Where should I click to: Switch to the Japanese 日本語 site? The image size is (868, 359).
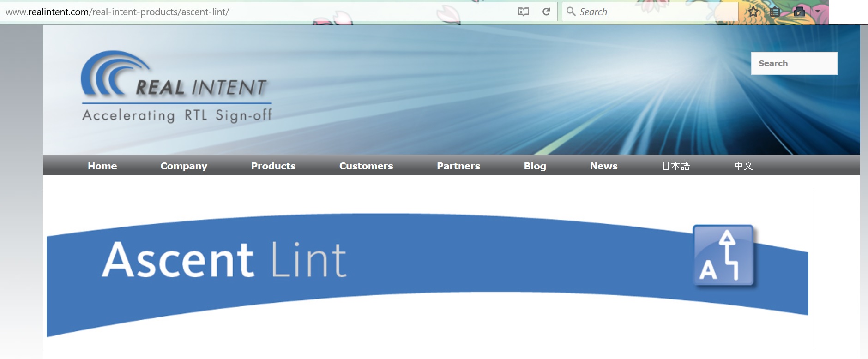click(x=675, y=166)
